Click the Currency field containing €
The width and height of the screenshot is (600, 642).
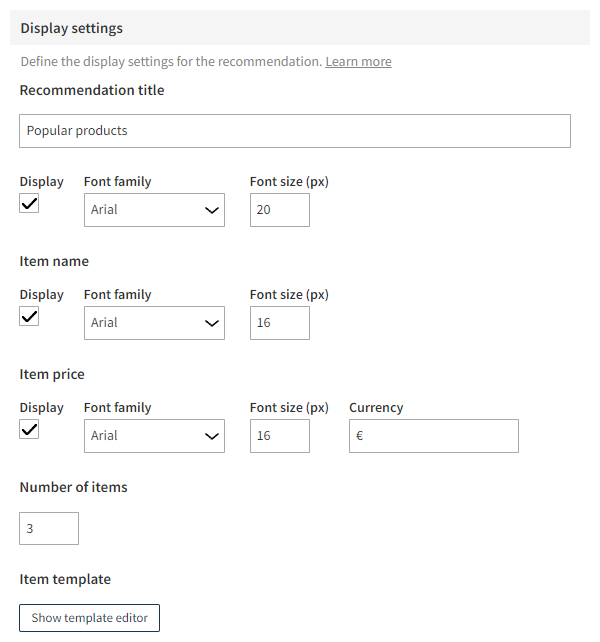(x=433, y=436)
